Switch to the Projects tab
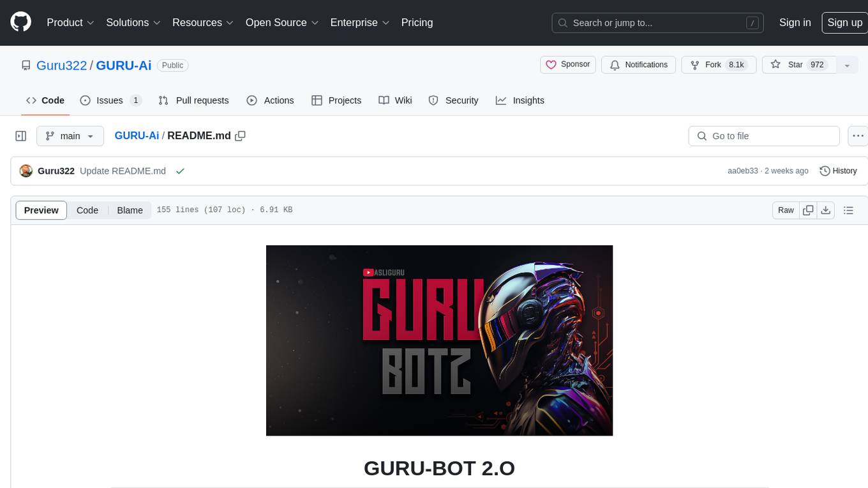The height and width of the screenshot is (488, 868). [336, 100]
